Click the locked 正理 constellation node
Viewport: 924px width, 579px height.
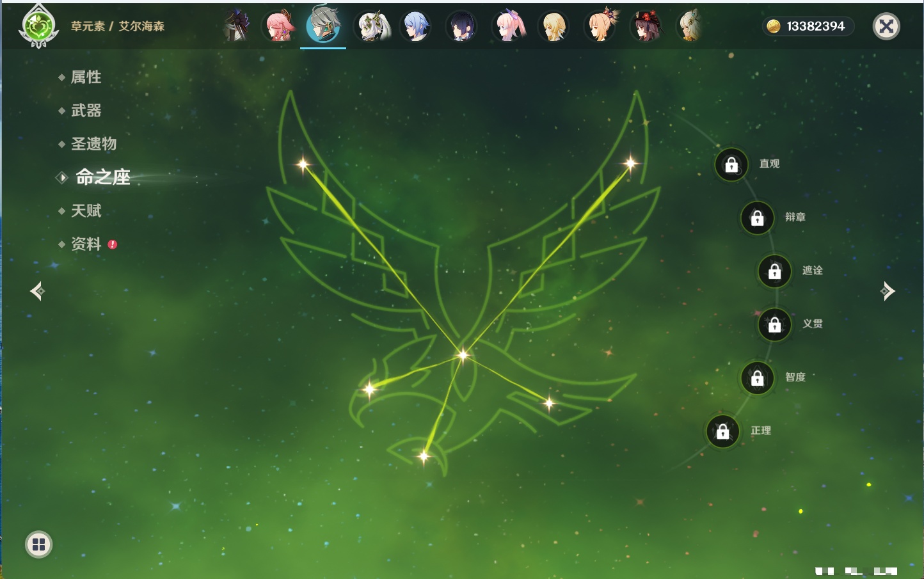pyautogui.click(x=722, y=431)
